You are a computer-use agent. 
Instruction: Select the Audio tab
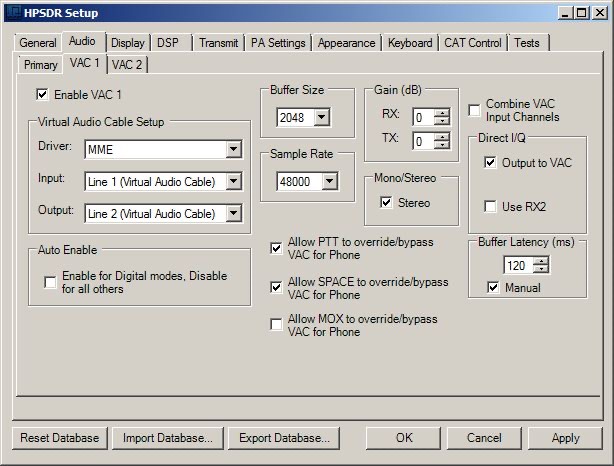(x=82, y=41)
